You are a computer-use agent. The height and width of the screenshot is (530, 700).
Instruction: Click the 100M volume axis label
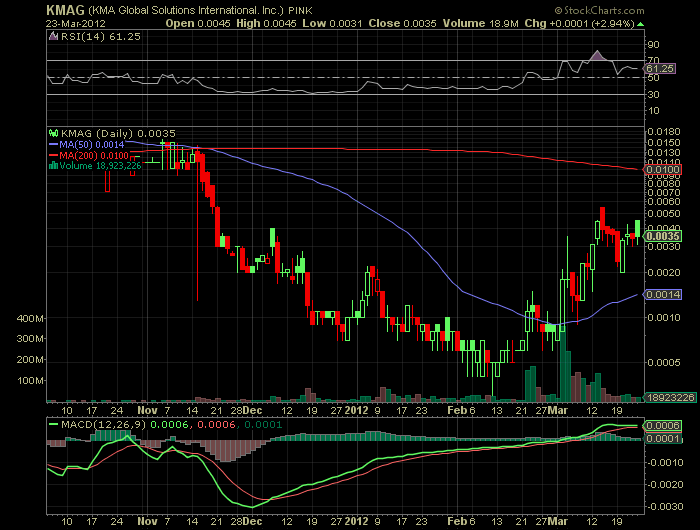tap(30, 380)
